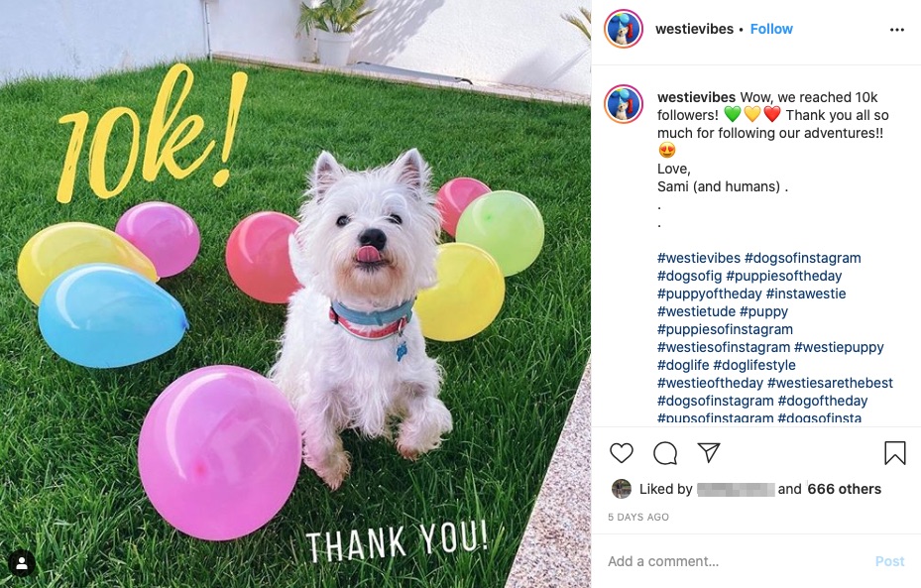
Task: Open comments via speech bubble icon
Action: click(x=665, y=453)
